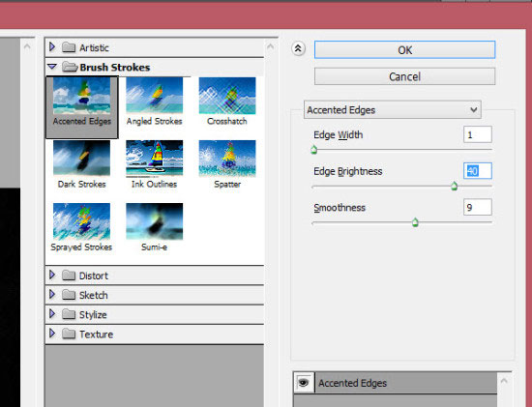The height and width of the screenshot is (407, 532).
Task: Open the Accented Edges filter dropdown
Action: pyautogui.click(x=393, y=110)
